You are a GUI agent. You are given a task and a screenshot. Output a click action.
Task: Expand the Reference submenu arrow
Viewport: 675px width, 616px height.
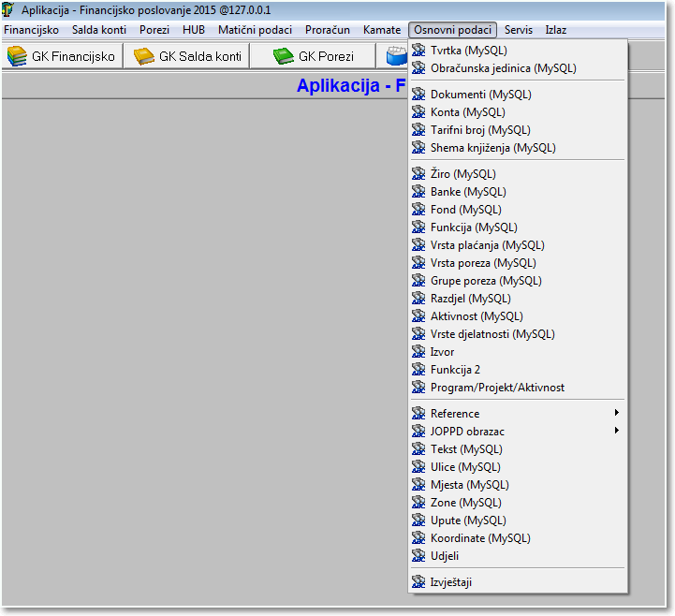click(x=616, y=413)
